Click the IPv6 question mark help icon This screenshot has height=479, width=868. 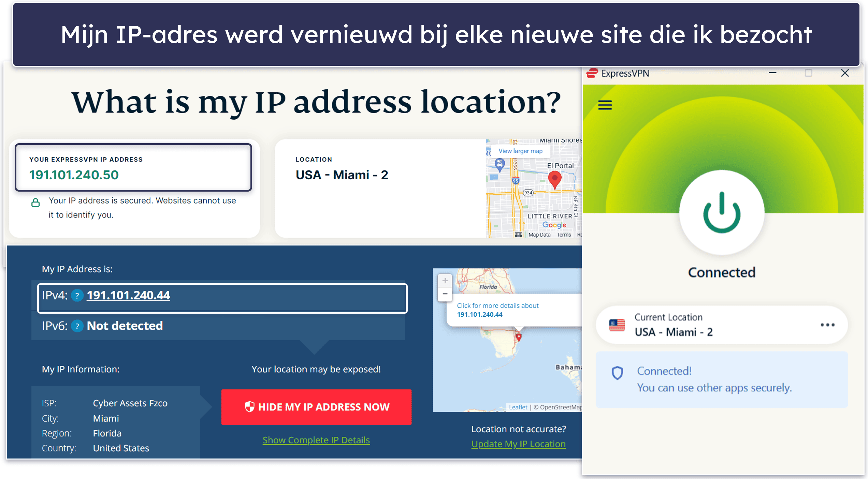click(77, 326)
